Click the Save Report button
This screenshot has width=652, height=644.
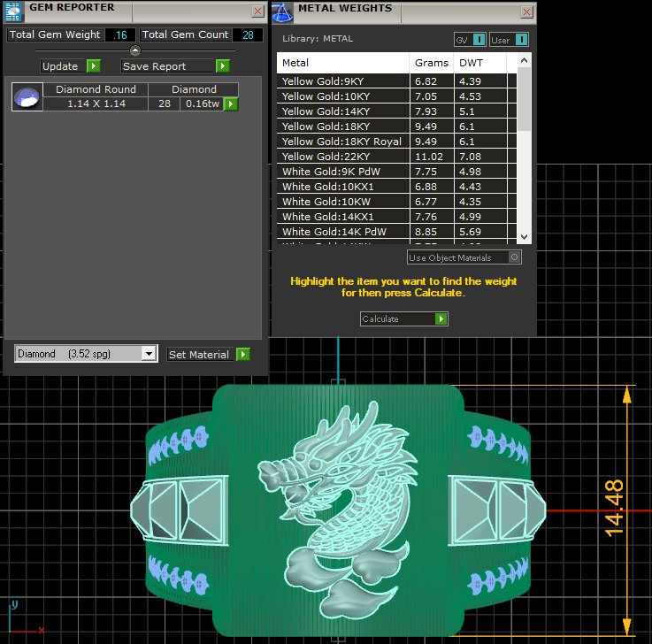(x=175, y=65)
